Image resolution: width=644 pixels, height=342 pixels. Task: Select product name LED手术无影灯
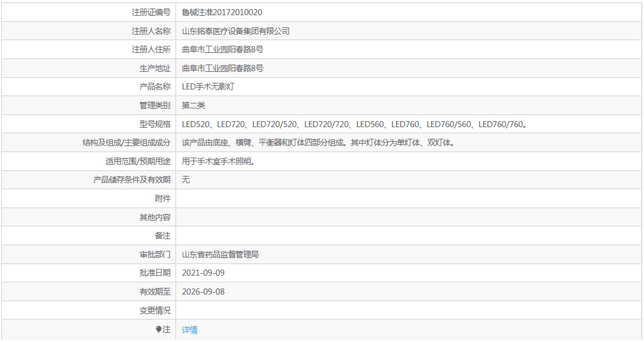[208, 87]
